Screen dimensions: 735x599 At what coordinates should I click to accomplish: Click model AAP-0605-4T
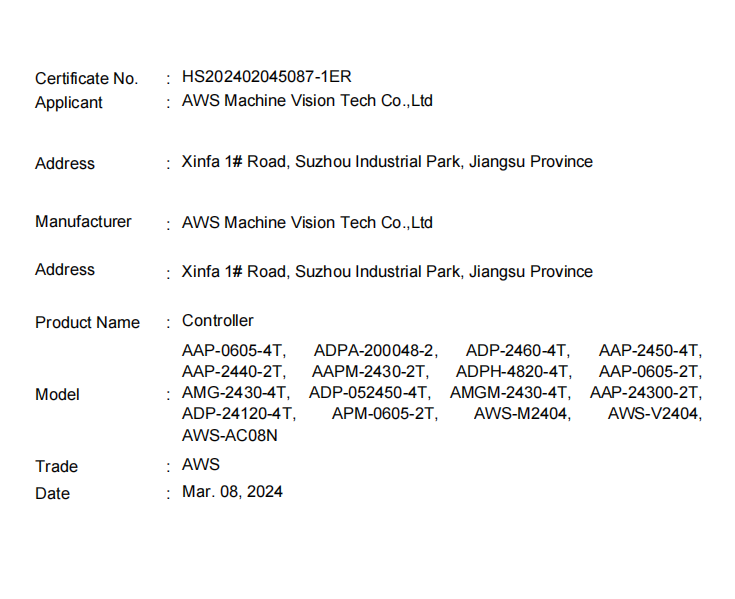[234, 350]
